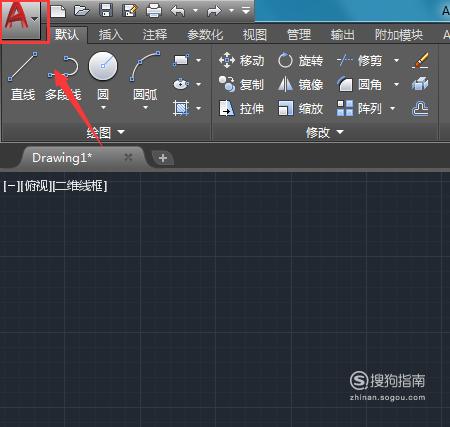Add a new drawing tab with plus
Screen dimensions: 450x427
point(163,158)
